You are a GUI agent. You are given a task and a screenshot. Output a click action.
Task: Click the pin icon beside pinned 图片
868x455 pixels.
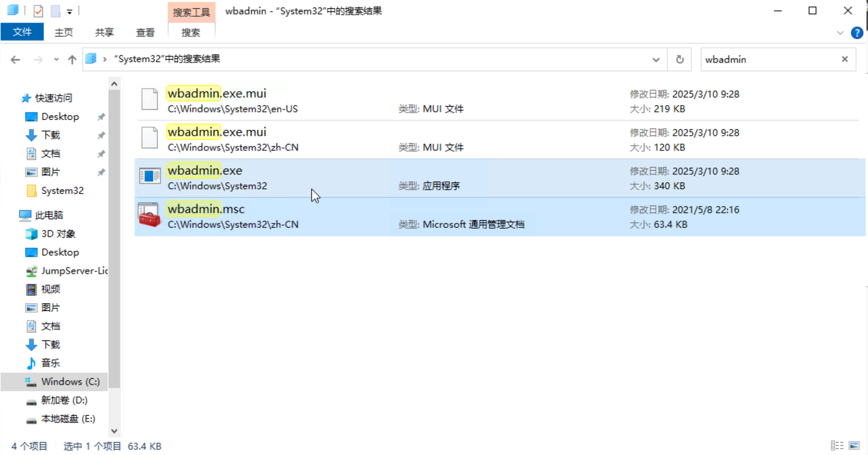tap(101, 172)
